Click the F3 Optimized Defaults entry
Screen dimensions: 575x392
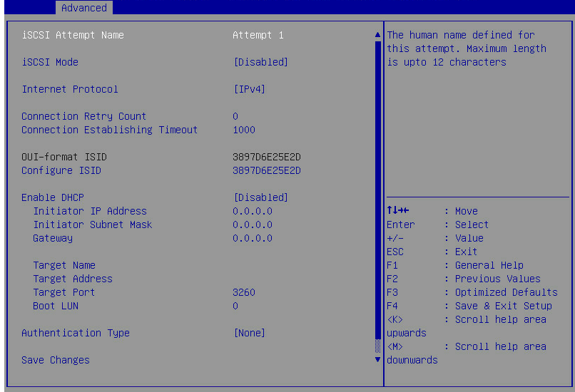point(472,293)
